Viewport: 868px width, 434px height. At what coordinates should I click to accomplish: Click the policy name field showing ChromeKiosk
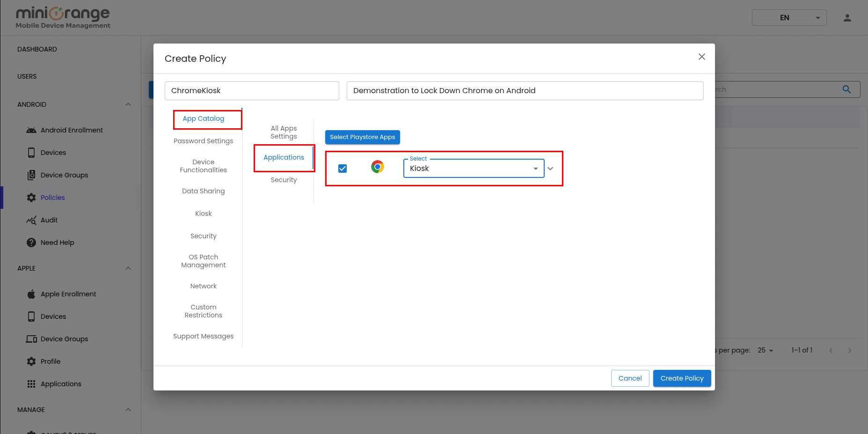(251, 90)
